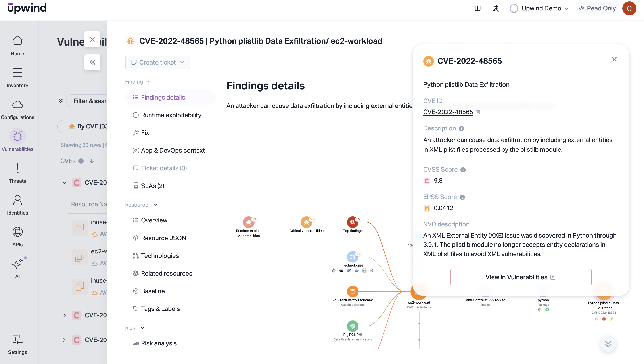Open the documentation book icon
This screenshot has width=644, height=364.
477,8
